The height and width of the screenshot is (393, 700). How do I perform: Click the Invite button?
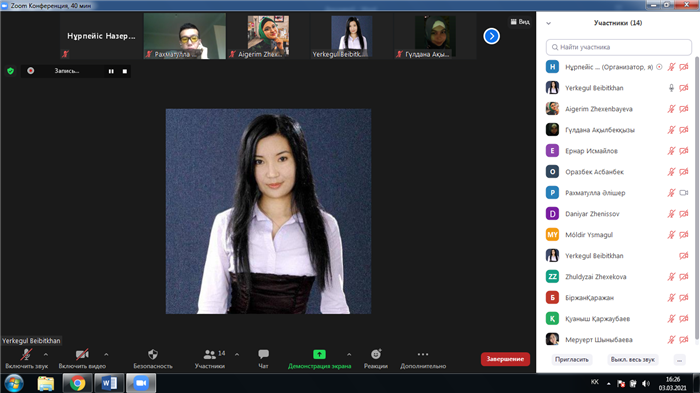point(572,360)
